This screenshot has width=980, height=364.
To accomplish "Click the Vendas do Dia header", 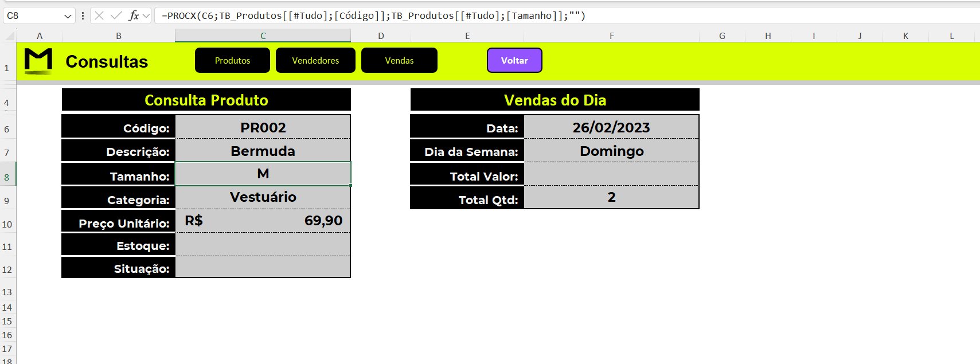I will [x=555, y=100].
